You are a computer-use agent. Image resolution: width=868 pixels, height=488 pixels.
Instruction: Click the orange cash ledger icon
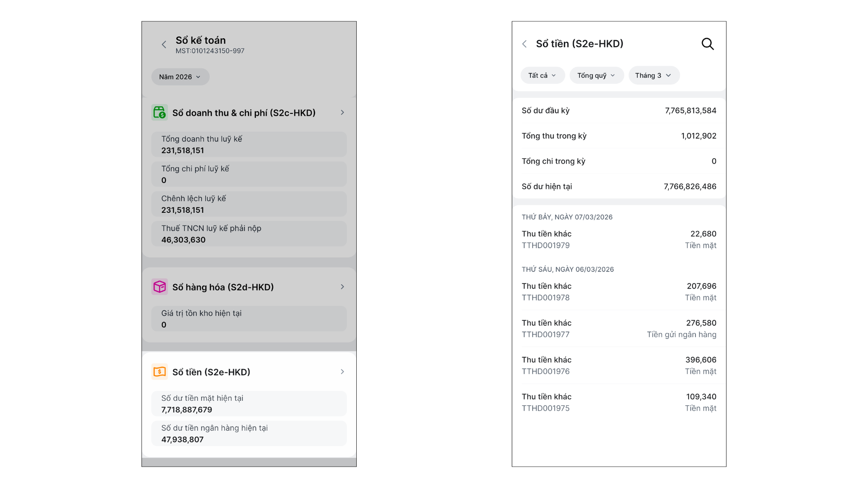point(160,372)
